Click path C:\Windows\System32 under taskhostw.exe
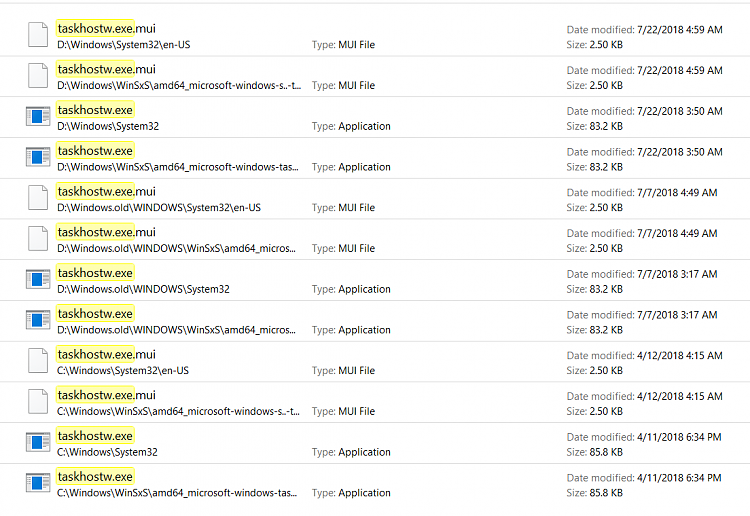 pyautogui.click(x=107, y=452)
